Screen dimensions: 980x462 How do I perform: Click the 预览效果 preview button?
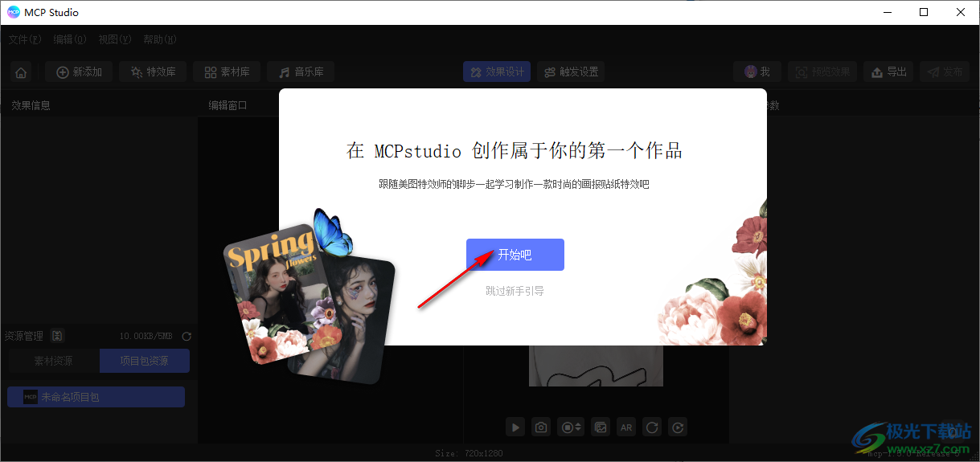pyautogui.click(x=822, y=72)
